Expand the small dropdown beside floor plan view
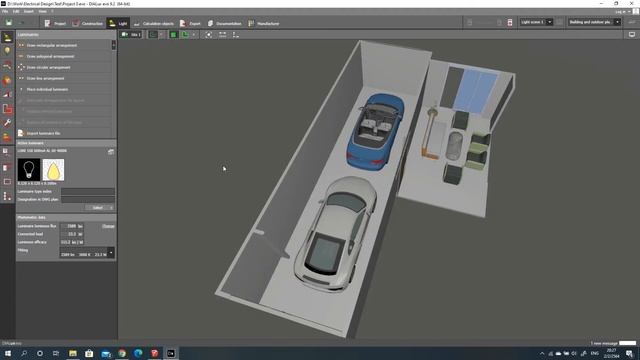Screen dimensions: 640x360 (161, 35)
